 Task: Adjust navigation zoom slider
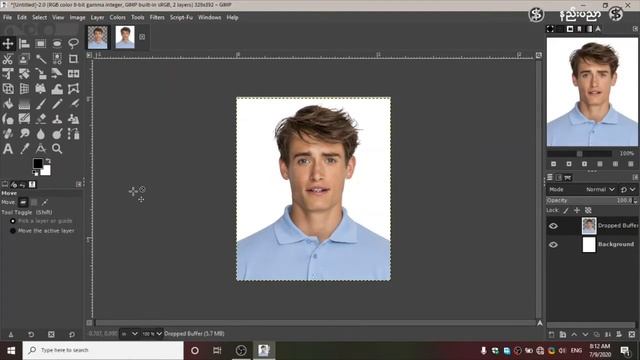coord(579,154)
